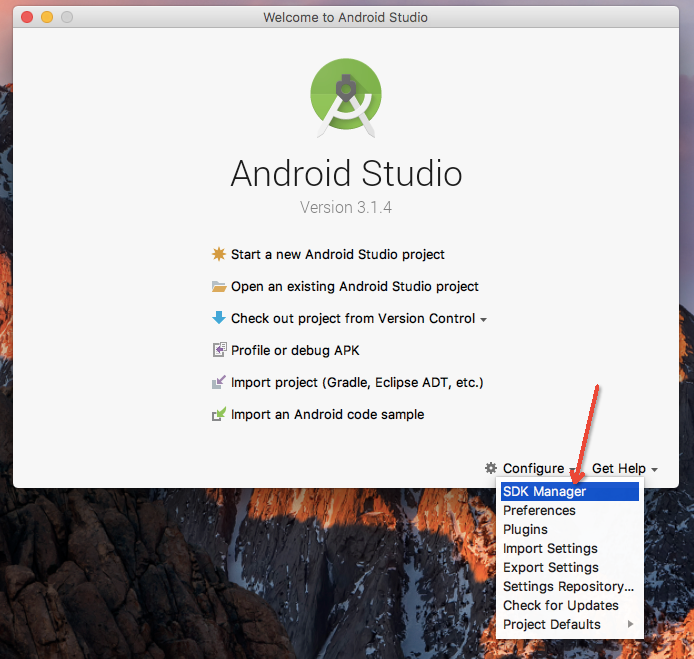694x659 pixels.
Task: Check out project from Version Control
Action: click(353, 318)
